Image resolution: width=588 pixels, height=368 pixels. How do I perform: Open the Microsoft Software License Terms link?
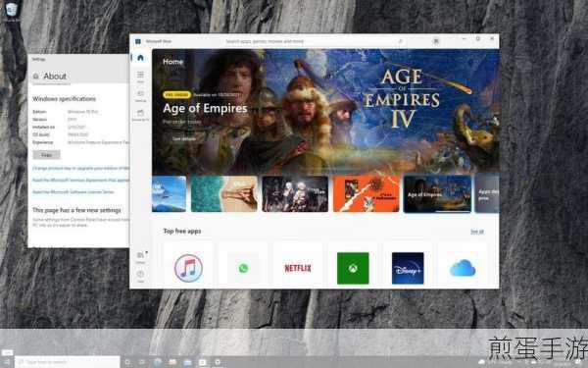pyautogui.click(x=73, y=192)
